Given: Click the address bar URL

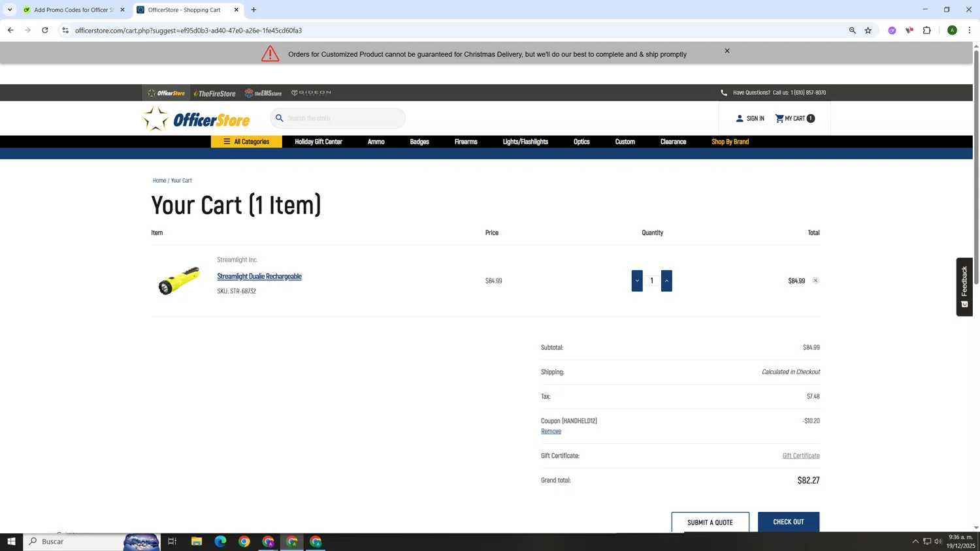Looking at the screenshot, I should click(188, 30).
